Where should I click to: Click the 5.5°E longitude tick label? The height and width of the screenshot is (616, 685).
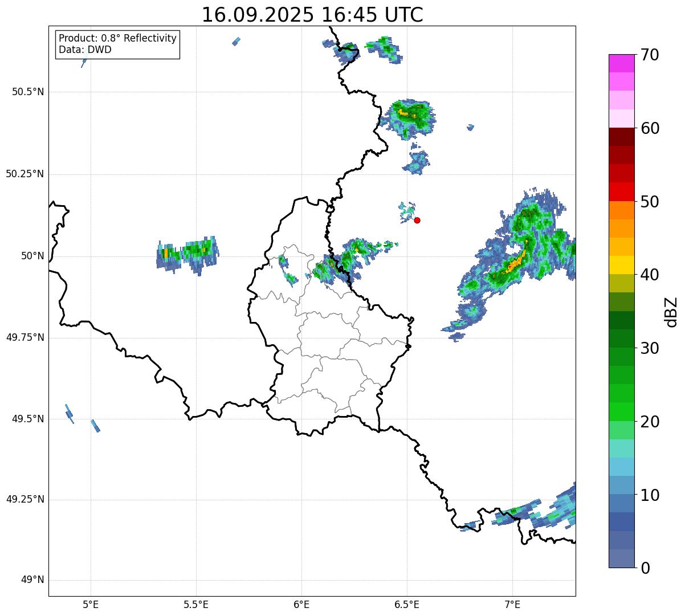196,604
